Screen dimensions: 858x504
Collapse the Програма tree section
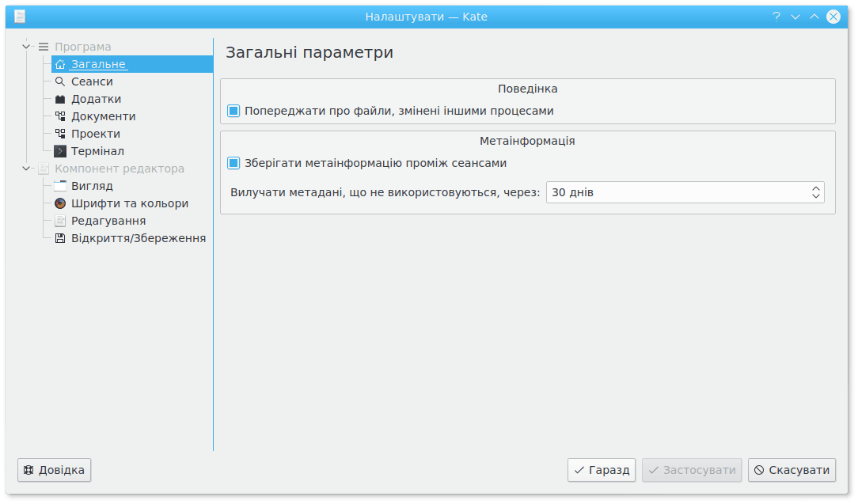click(26, 47)
